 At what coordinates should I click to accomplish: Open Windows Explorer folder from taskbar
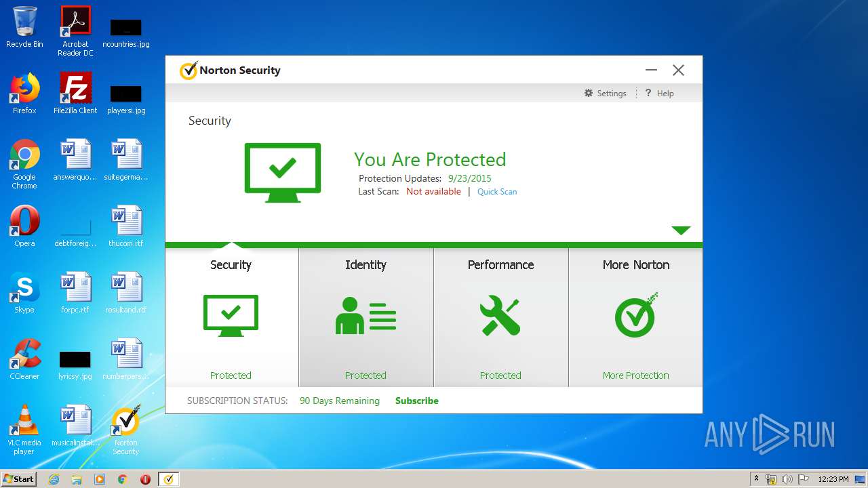click(77, 479)
